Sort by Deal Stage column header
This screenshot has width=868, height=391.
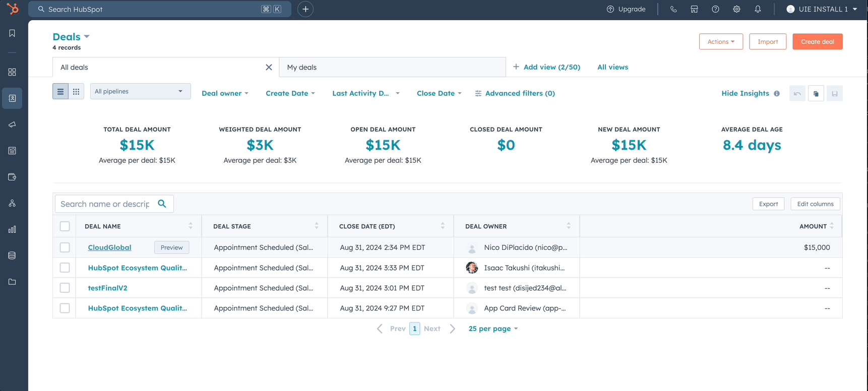(x=265, y=226)
